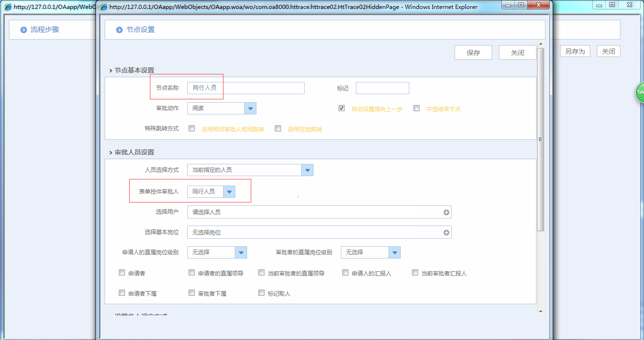Open 申请人的直属岗位级别 dropdown
This screenshot has width=644, height=340.
click(241, 252)
